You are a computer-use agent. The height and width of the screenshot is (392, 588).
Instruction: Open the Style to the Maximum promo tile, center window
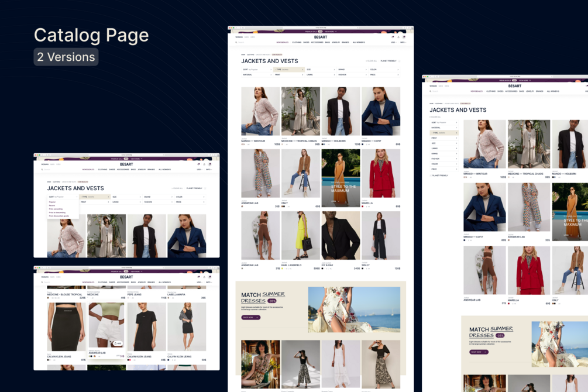click(x=341, y=178)
